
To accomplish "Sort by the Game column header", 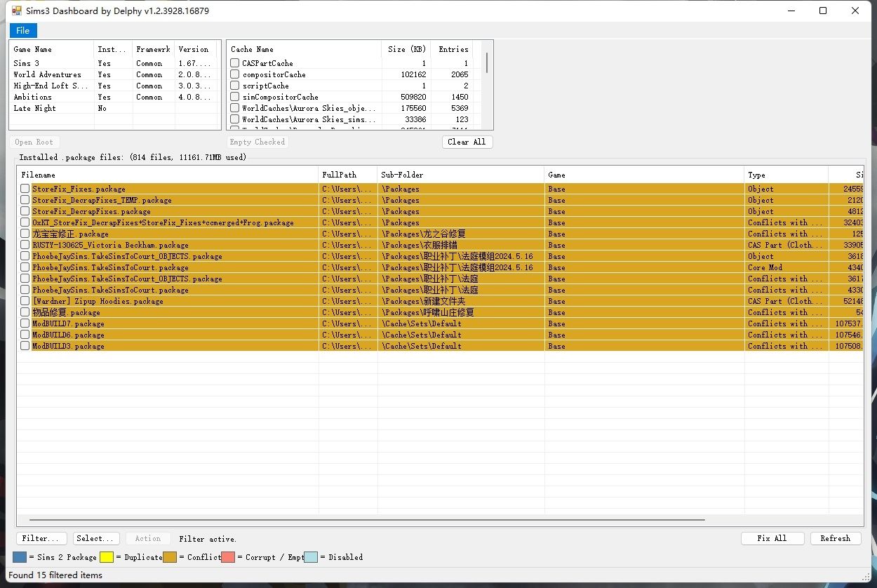I will tap(644, 175).
